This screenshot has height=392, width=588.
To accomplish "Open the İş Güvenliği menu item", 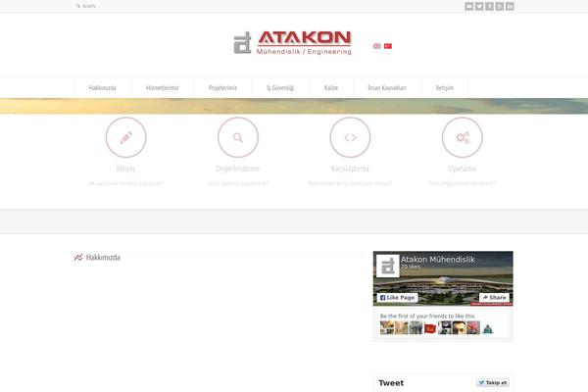I will [x=280, y=88].
